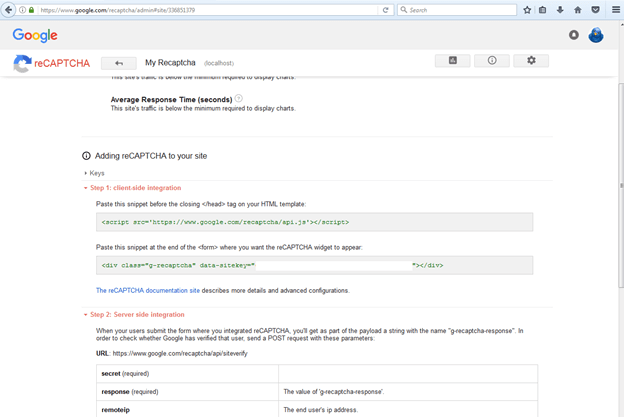Open the Google account avatar
This screenshot has height=417, width=624.
pos(596,35)
